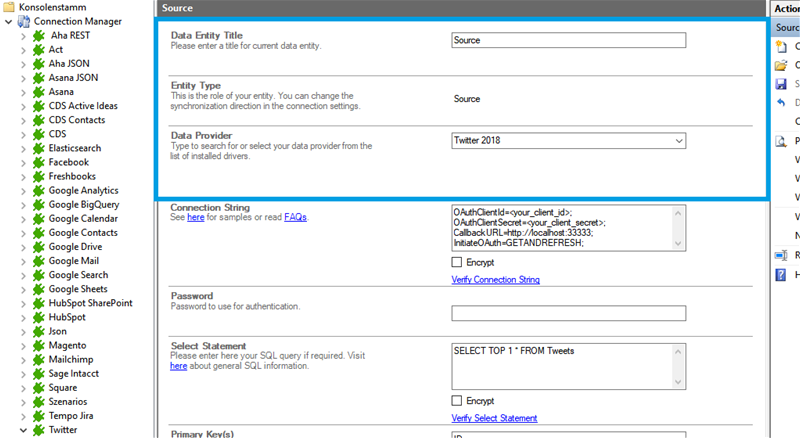This screenshot has height=438, width=800.
Task: Expand the Twitter tree node
Action: coord(23,430)
